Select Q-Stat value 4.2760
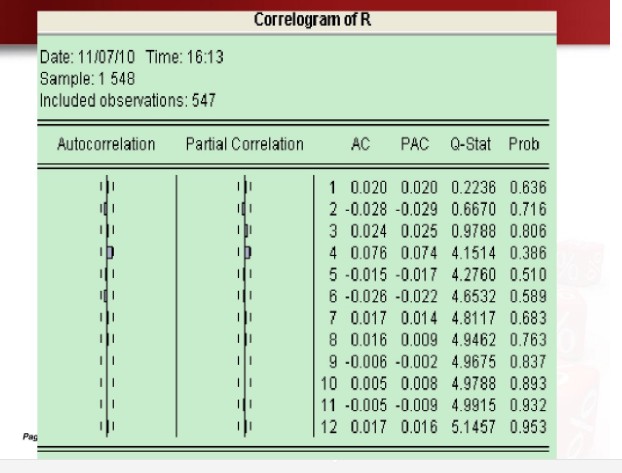The image size is (622, 473). (x=474, y=275)
